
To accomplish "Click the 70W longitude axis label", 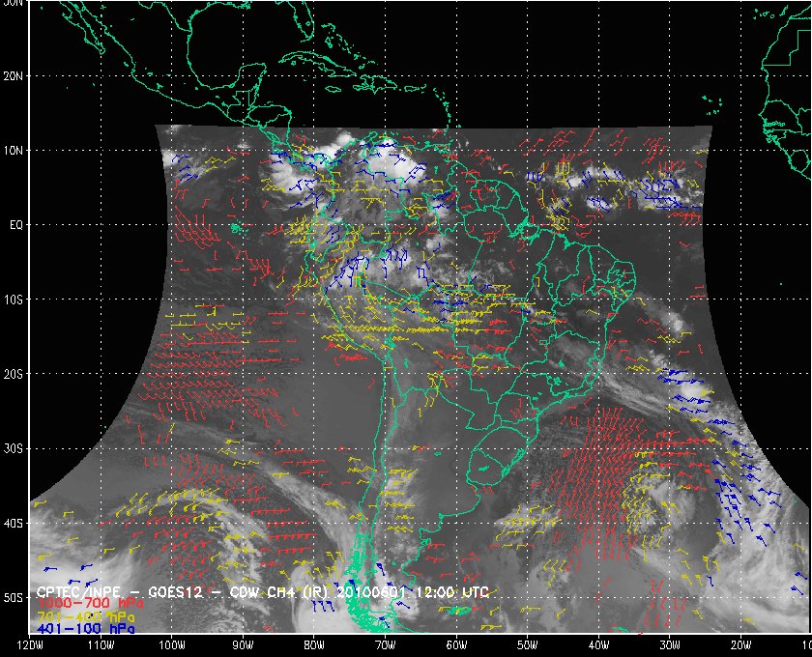I will tap(385, 645).
